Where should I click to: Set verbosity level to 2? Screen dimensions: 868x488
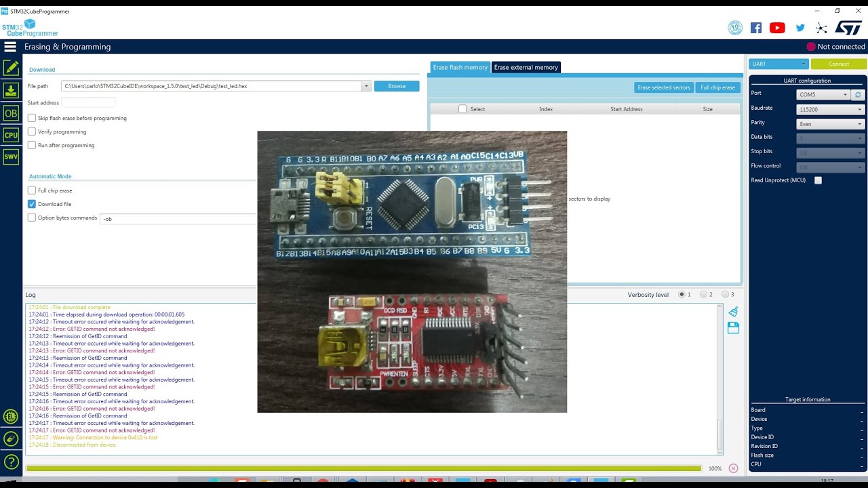pyautogui.click(x=703, y=294)
